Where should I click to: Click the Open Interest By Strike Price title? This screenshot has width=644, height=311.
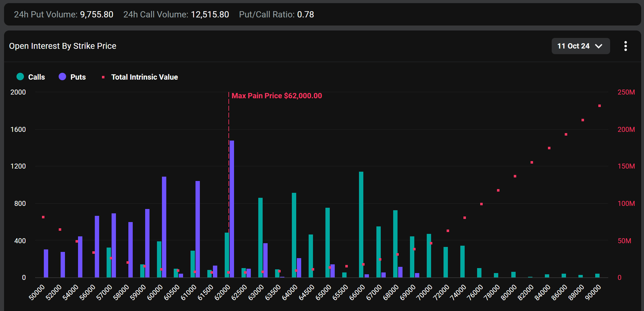[x=63, y=46]
